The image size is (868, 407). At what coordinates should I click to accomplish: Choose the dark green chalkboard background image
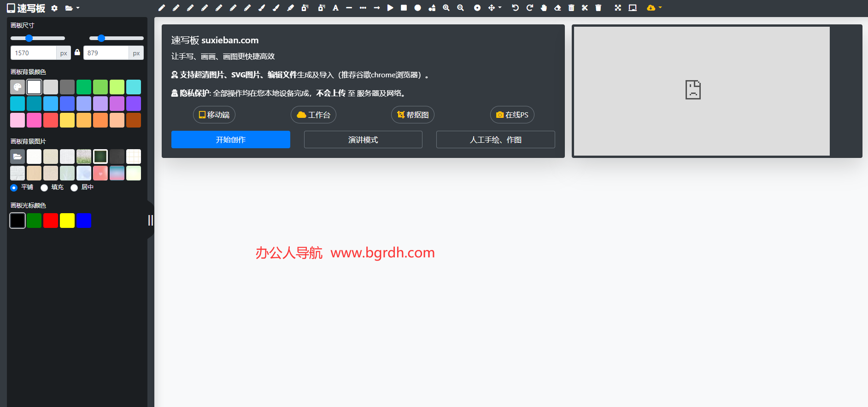100,157
